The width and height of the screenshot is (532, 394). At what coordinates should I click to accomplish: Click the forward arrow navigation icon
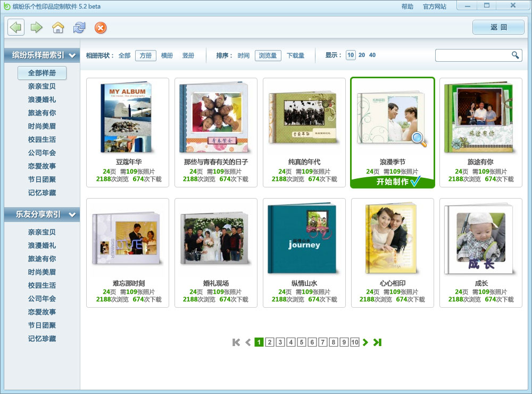tap(36, 27)
